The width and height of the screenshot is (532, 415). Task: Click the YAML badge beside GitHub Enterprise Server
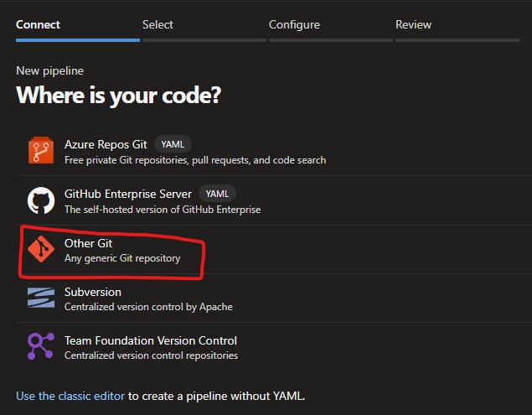click(x=217, y=194)
